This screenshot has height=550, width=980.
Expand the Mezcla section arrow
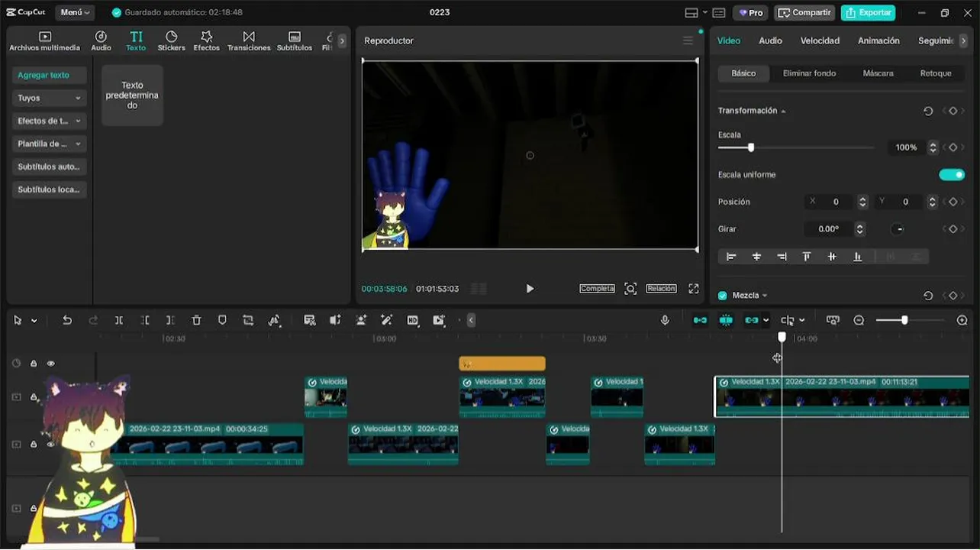[x=765, y=296]
